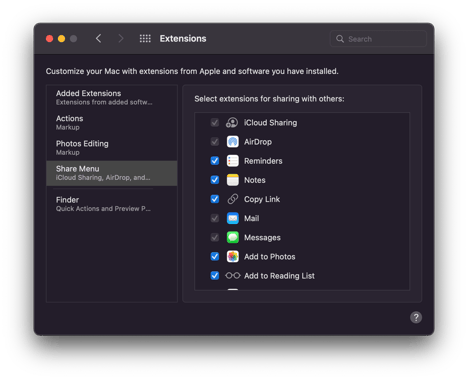Open the show-all preferences grid

click(x=145, y=39)
